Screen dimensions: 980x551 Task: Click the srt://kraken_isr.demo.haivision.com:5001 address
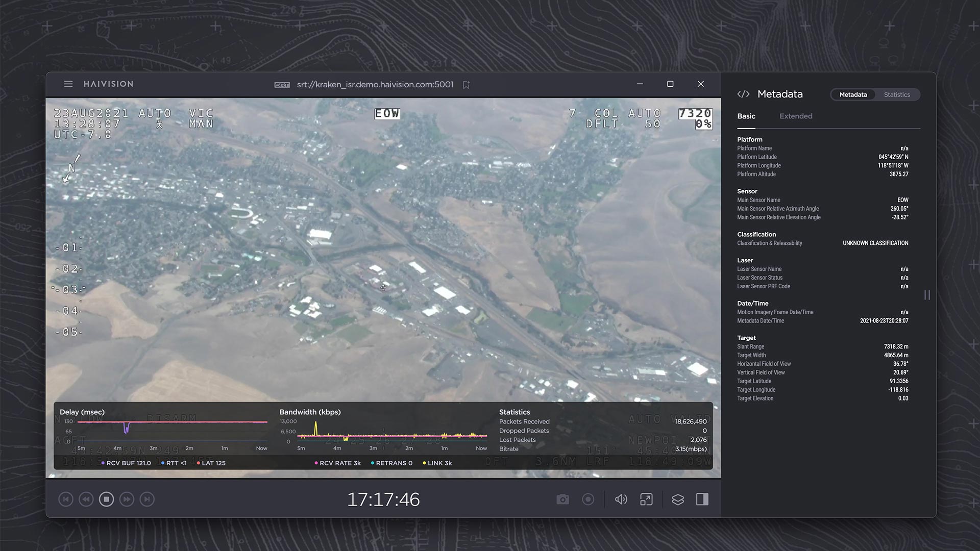(375, 84)
